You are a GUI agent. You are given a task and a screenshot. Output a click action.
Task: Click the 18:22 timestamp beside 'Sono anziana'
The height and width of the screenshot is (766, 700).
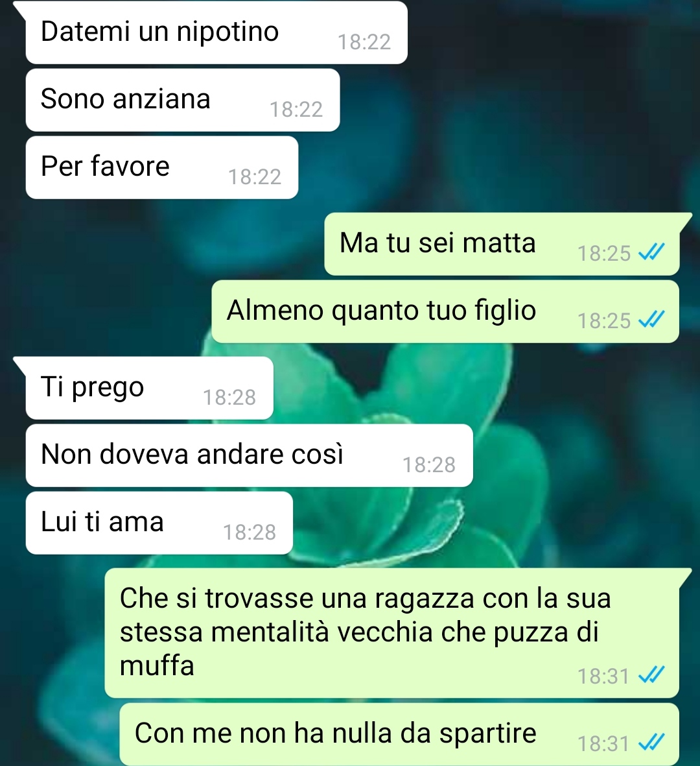point(296,110)
